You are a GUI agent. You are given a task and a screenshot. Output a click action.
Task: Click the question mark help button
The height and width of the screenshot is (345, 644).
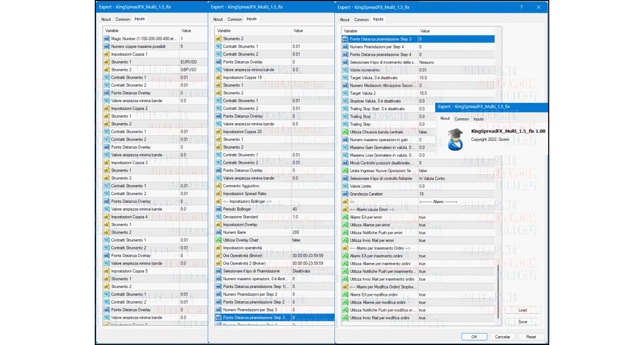coord(521,7)
